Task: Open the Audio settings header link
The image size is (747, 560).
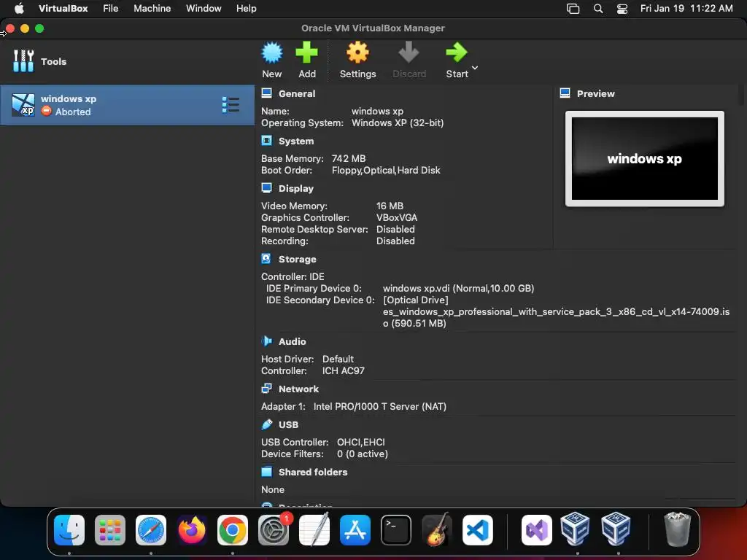Action: [292, 341]
